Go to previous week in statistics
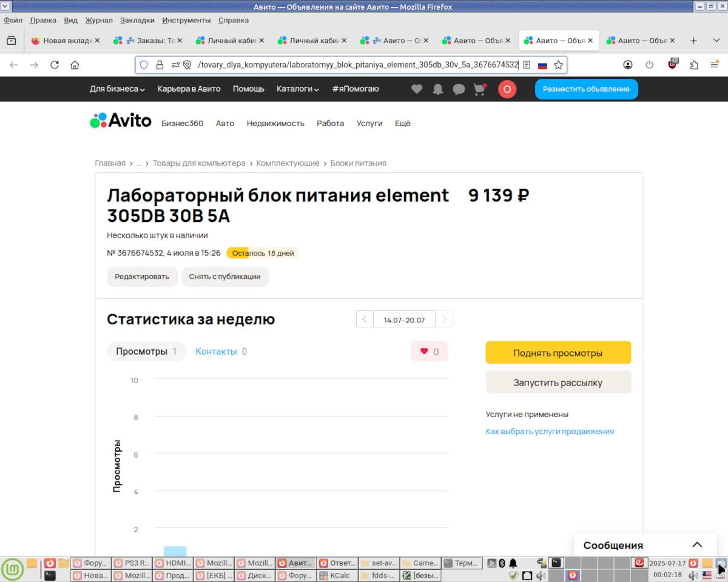This screenshot has width=728, height=582. [365, 319]
